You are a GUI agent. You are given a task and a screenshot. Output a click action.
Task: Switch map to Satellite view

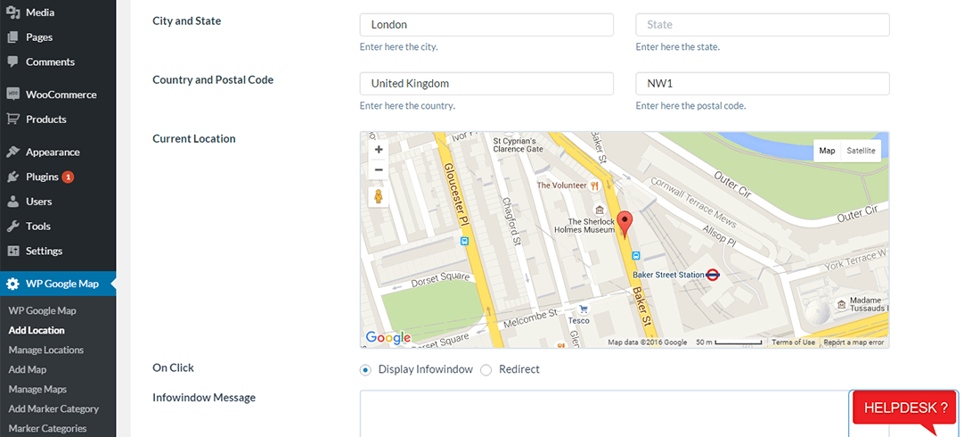coord(861,151)
